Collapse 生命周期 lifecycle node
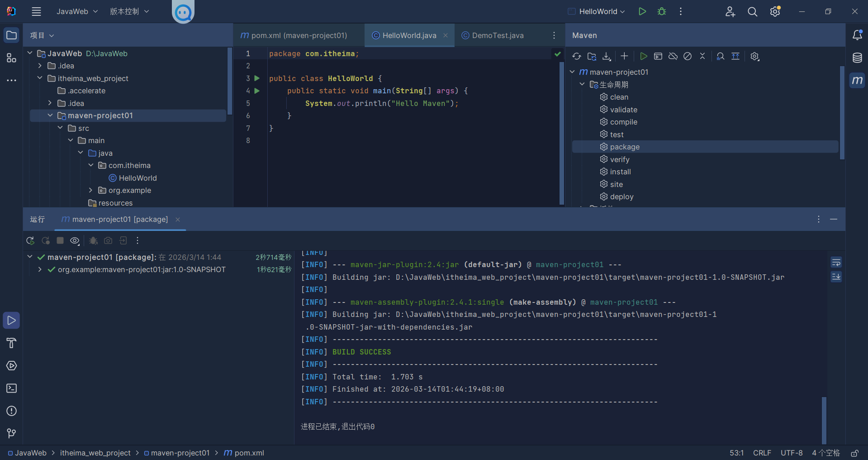The image size is (868, 460). (x=582, y=84)
